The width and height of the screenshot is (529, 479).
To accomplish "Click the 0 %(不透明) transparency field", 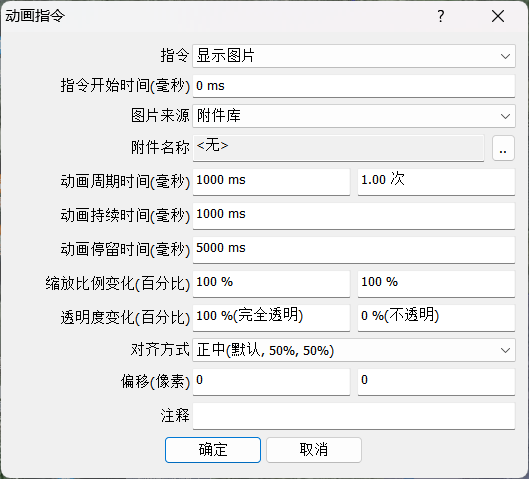I will [x=436, y=318].
